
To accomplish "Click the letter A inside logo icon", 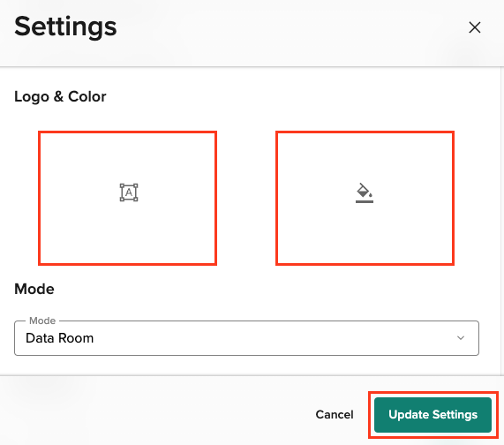I will [129, 192].
